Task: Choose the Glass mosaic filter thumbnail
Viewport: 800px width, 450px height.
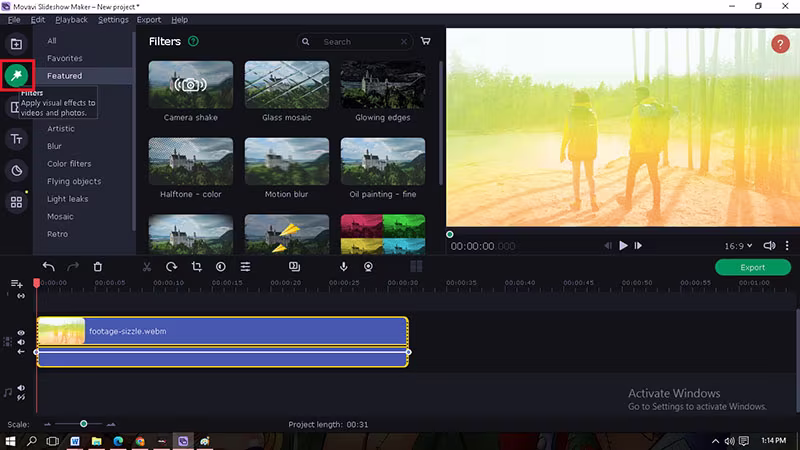Action: pyautogui.click(x=287, y=85)
